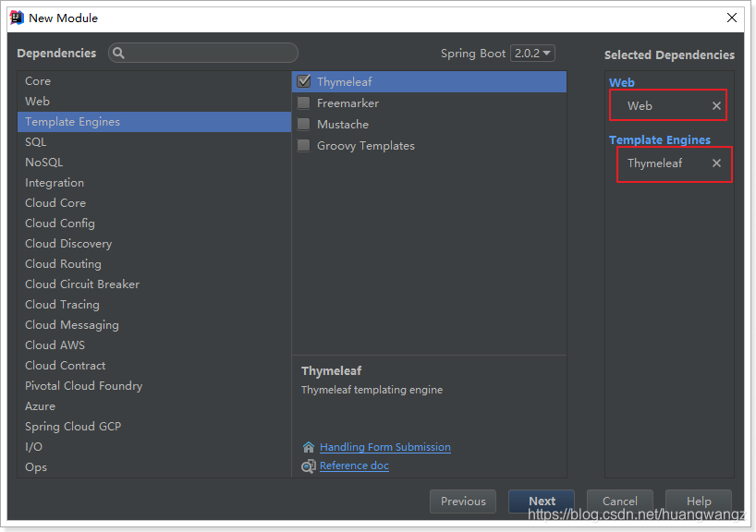Image resolution: width=756 pixels, height=532 pixels.
Task: Click Web heading in Selected Dependencies
Action: point(621,82)
